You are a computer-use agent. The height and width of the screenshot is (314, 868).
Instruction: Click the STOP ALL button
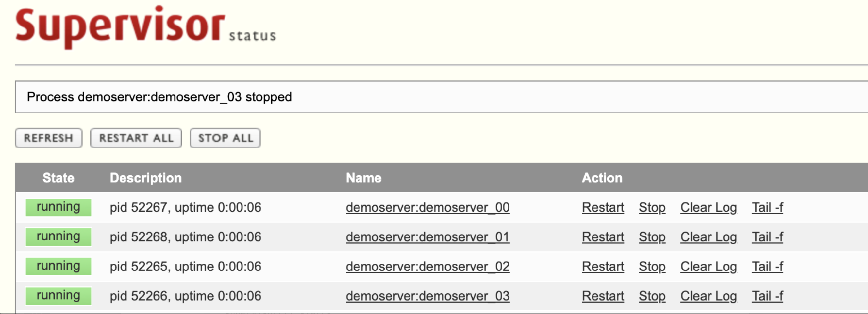225,138
